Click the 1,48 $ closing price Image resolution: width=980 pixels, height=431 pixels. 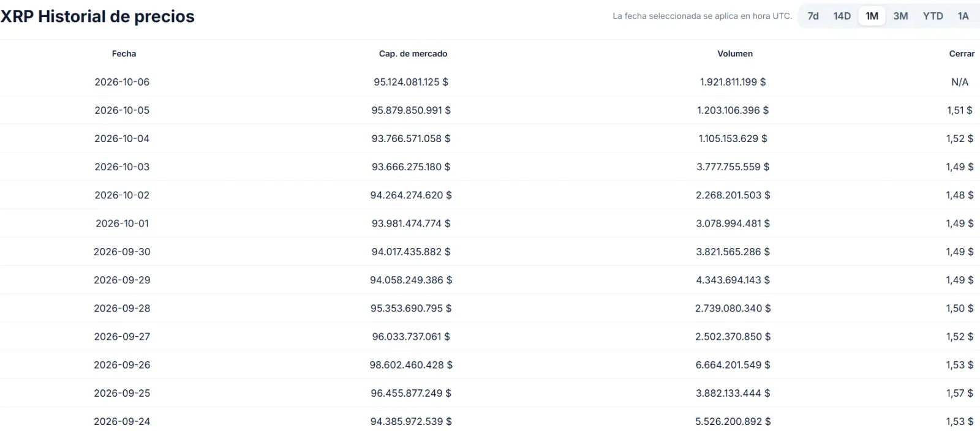pos(960,195)
